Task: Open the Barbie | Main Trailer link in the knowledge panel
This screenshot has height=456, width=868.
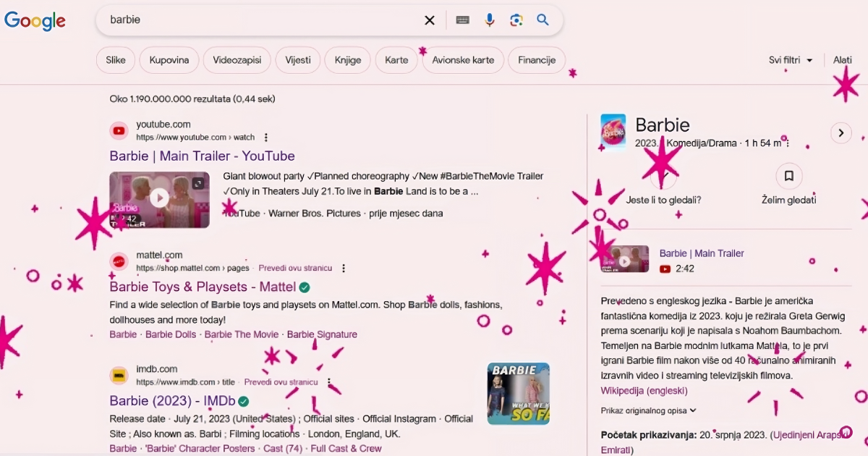Action: [702, 253]
